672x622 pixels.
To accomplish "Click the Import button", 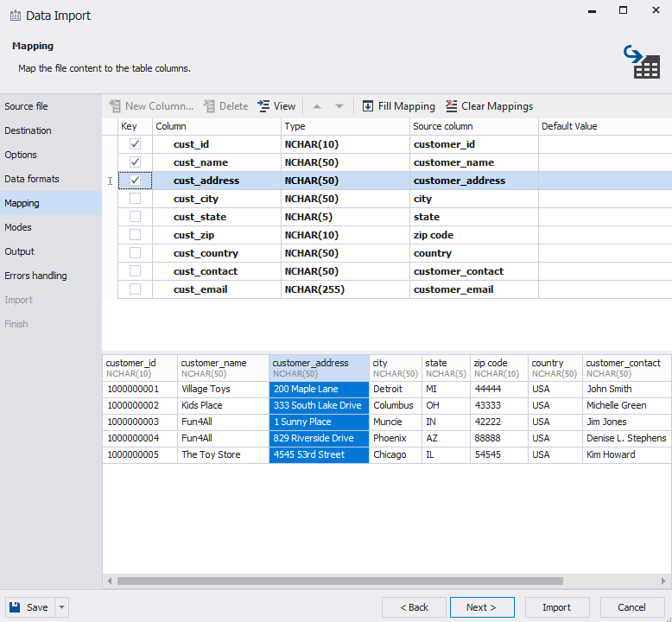I will pos(556,607).
